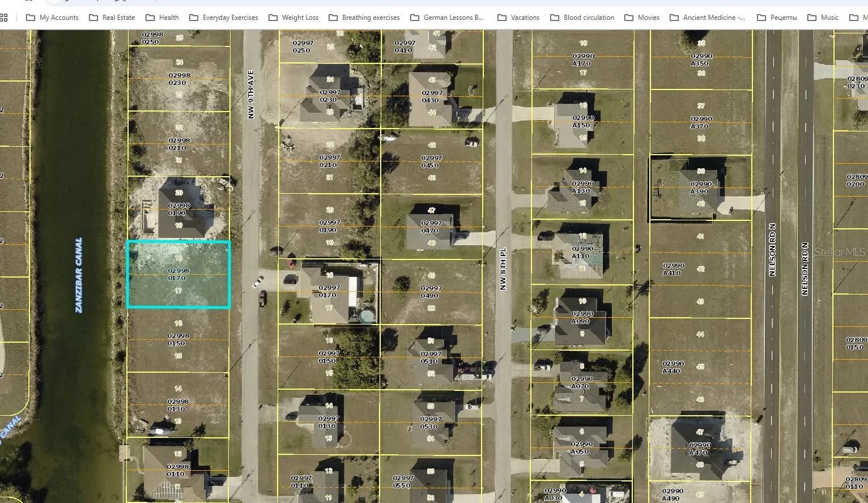The image size is (868, 503).
Task: Select the cyan highlighted parcel 02998 0170
Action: click(178, 275)
